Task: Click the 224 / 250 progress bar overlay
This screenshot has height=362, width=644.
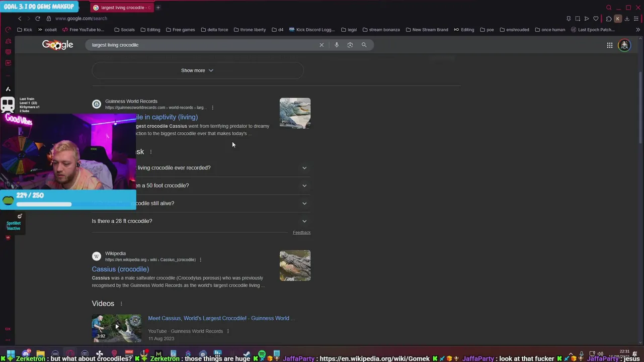Action: (x=68, y=200)
